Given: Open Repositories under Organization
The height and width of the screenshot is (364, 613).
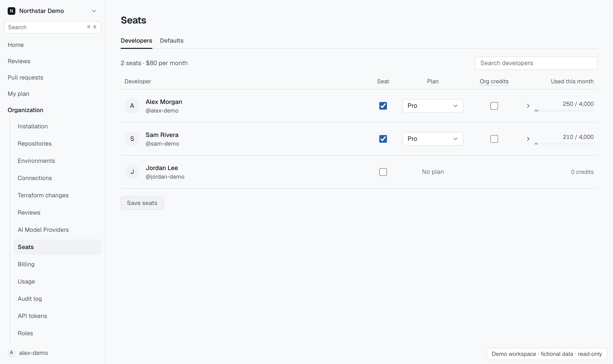Looking at the screenshot, I should [34, 143].
